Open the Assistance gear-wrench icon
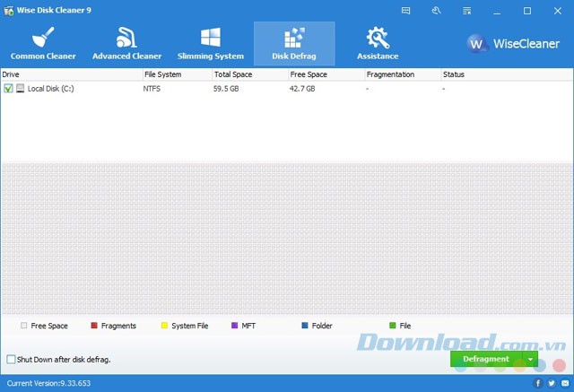574x392 pixels. 378,39
